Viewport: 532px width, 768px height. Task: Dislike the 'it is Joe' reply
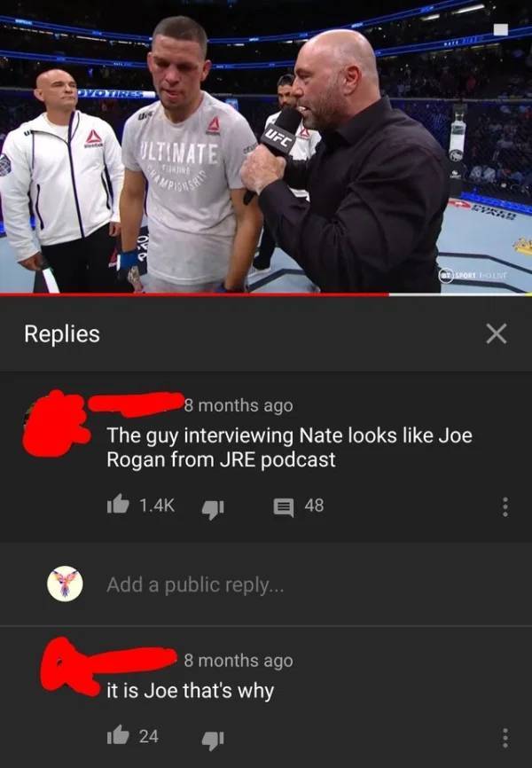[x=213, y=740]
